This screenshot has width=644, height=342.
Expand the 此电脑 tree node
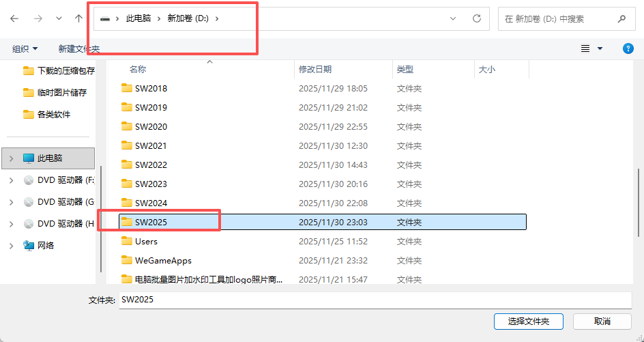[x=11, y=158]
